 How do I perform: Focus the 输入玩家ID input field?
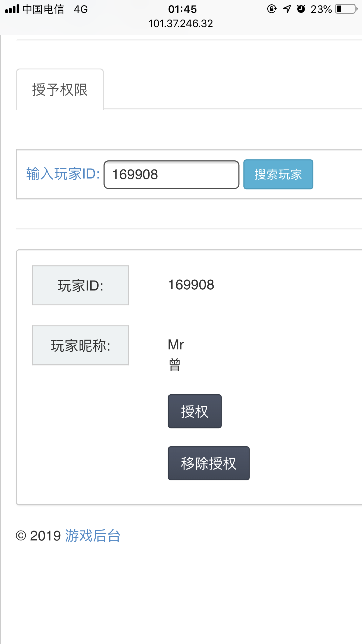click(171, 175)
